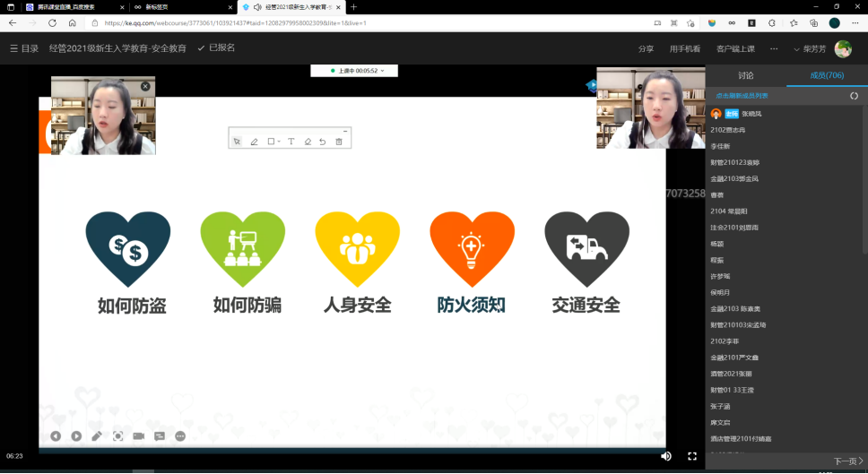This screenshot has width=868, height=474.
Task: Select the text tool in annotation toolbar
Action: [x=291, y=142]
